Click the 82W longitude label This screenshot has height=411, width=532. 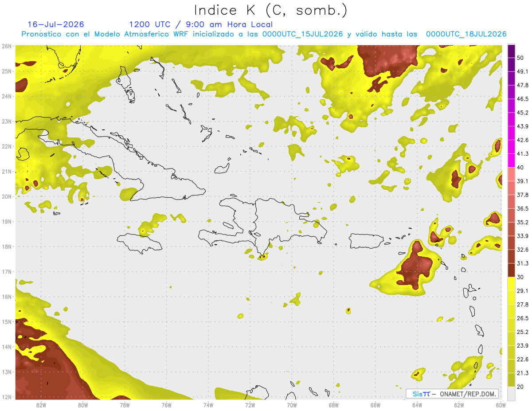pyautogui.click(x=41, y=405)
